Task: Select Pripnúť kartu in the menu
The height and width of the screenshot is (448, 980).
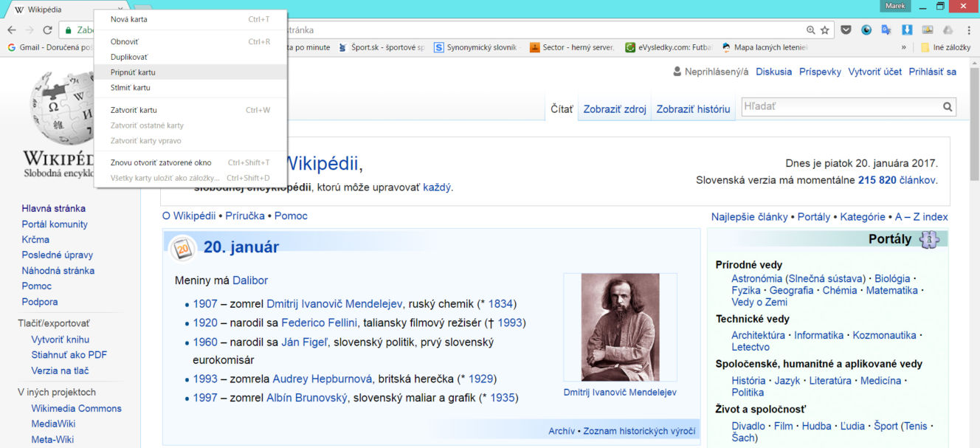Action: coord(190,72)
